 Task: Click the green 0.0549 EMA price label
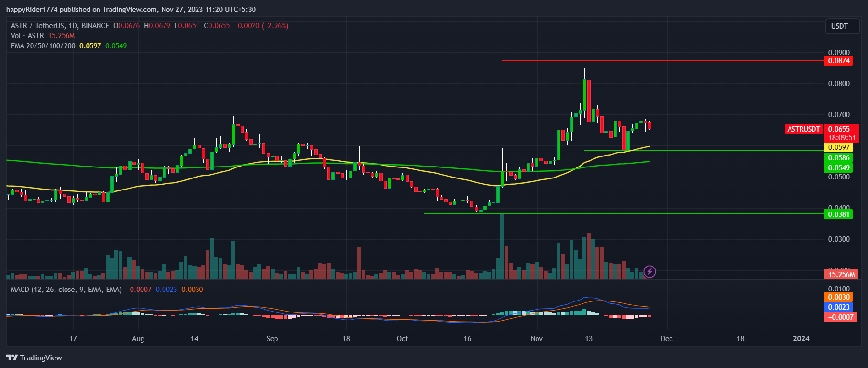839,168
